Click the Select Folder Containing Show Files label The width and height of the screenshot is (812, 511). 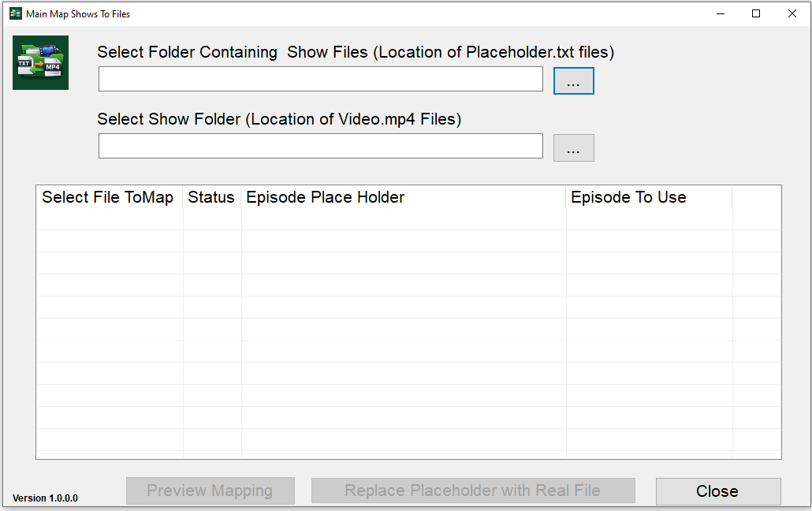(x=355, y=52)
